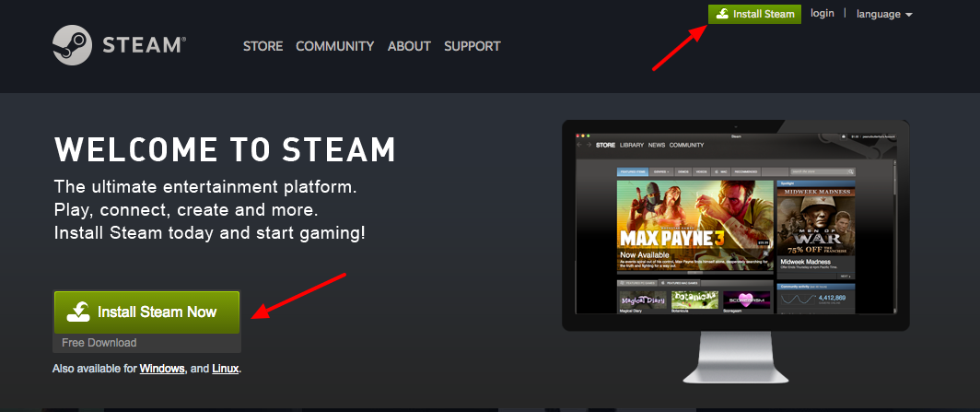
Task: Expand the language dropdown
Action: point(883,14)
